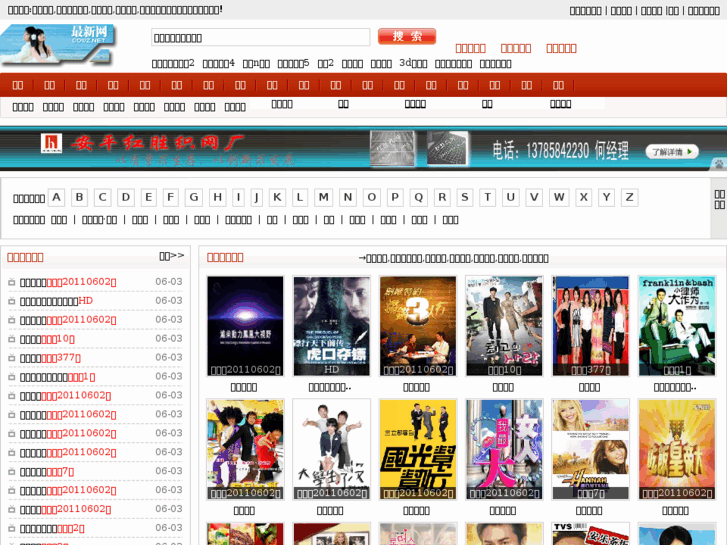Open the update list entry ending in 7

point(47,472)
